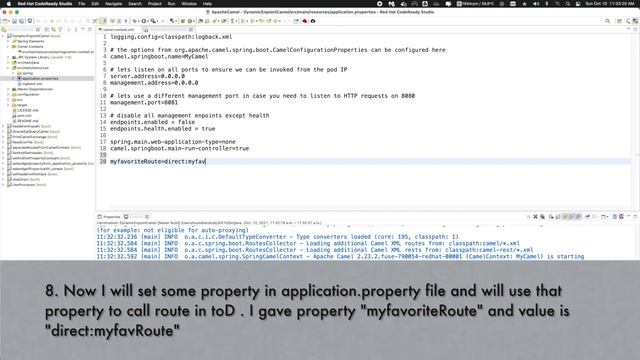Click the Run External Tools icon
The height and width of the screenshot is (360, 640).
pyautogui.click(x=153, y=21)
